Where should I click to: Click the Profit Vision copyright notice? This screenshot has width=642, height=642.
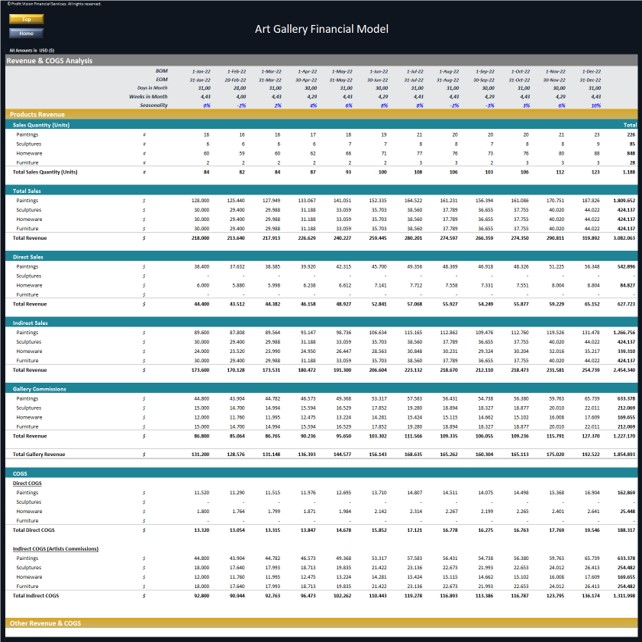pyautogui.click(x=54, y=4)
